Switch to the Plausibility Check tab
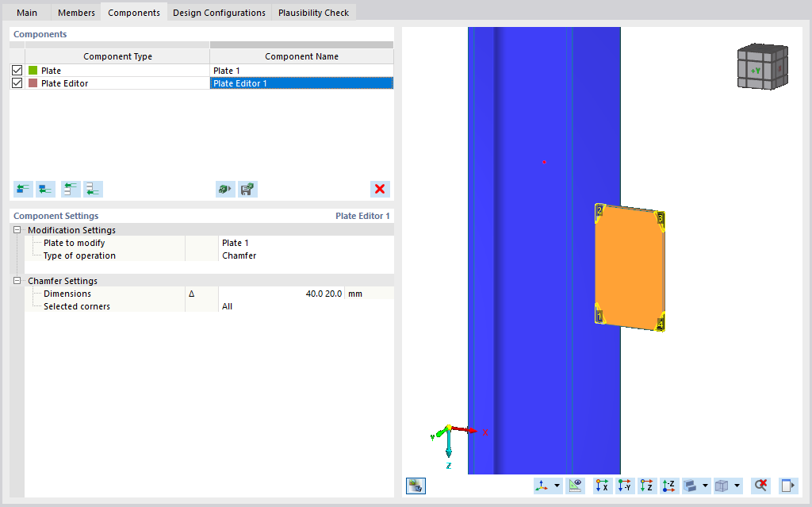 point(314,12)
